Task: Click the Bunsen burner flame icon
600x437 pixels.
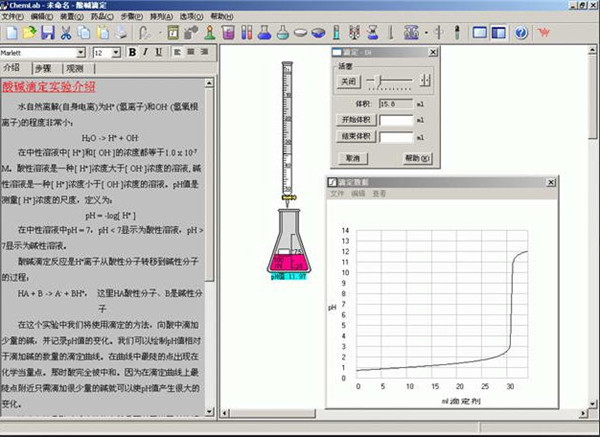Action: [x=210, y=33]
